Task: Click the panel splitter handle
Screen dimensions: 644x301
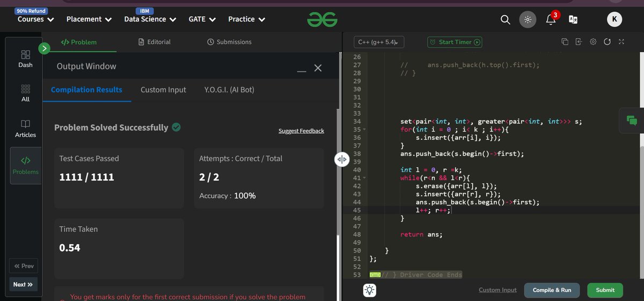Action: [x=342, y=160]
